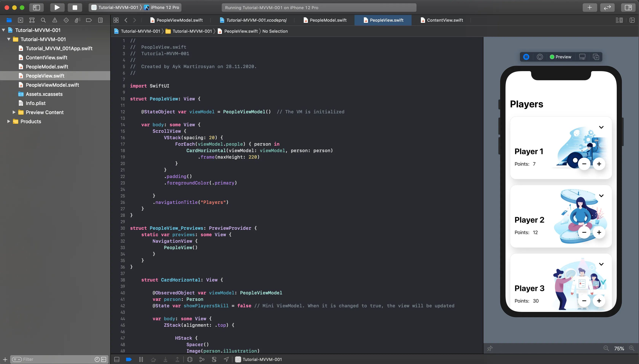Expand the Preview Content folder

pyautogui.click(x=14, y=112)
